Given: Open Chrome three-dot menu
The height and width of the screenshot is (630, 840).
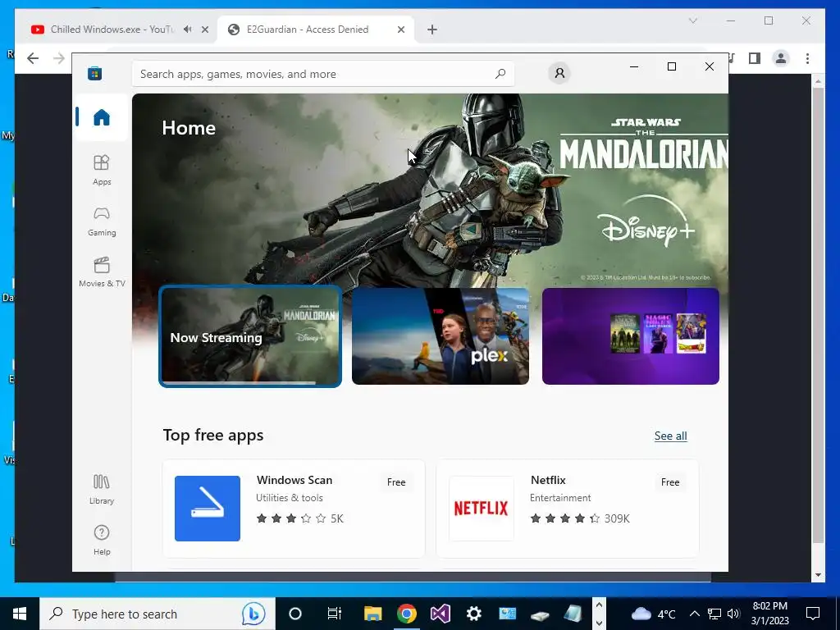Looking at the screenshot, I should 807,58.
